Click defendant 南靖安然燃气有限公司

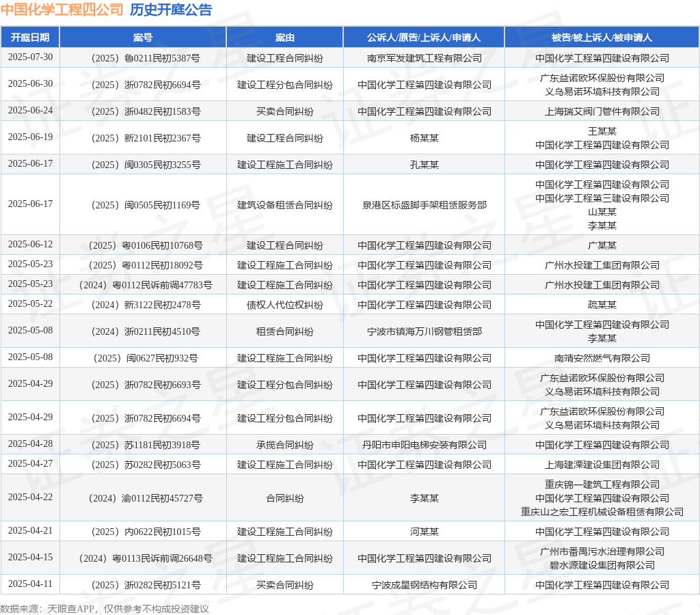click(602, 358)
